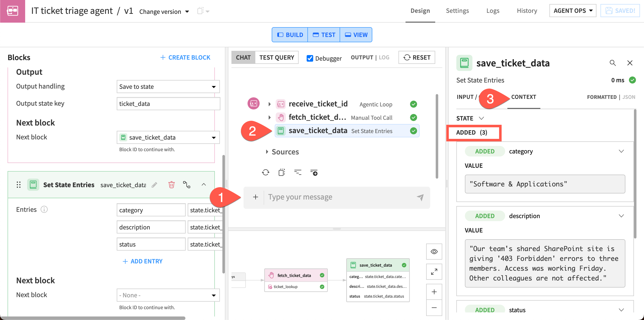Switch to LOG view
Screen dimensions: 644x320
coord(384,57)
